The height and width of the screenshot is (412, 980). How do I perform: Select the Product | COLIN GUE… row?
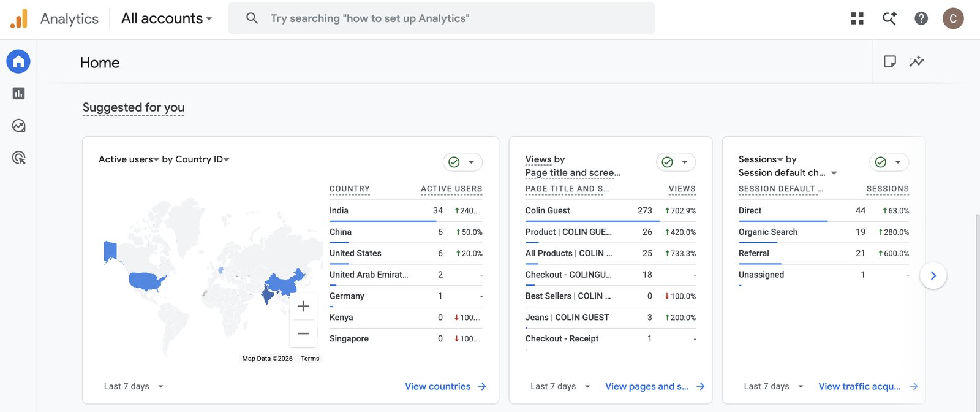(611, 232)
